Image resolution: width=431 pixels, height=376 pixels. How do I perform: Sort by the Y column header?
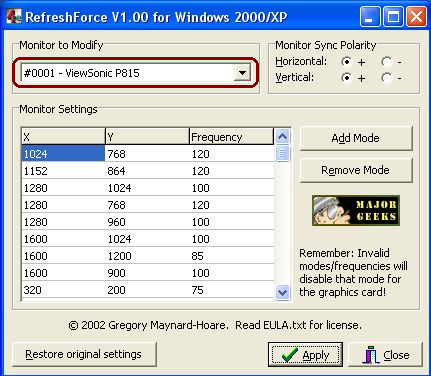pos(147,137)
